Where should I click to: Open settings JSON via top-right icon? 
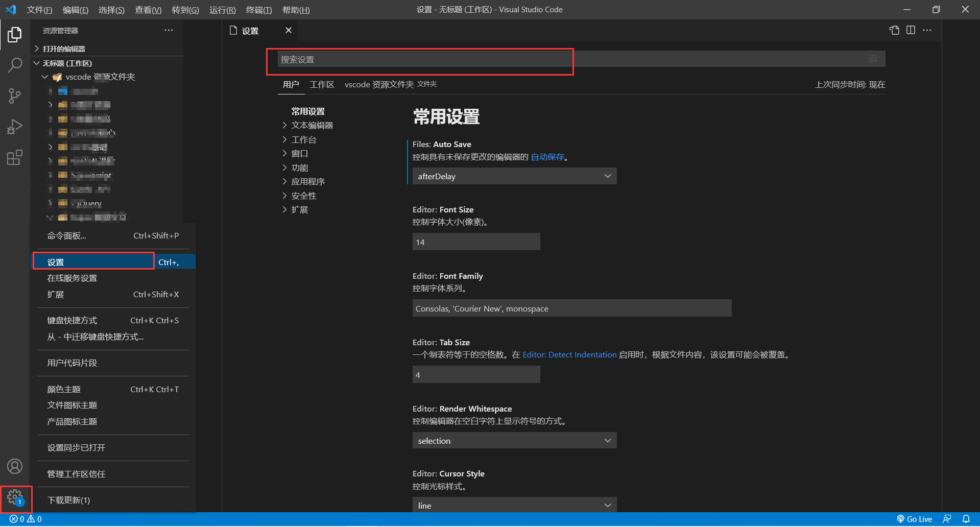(894, 30)
